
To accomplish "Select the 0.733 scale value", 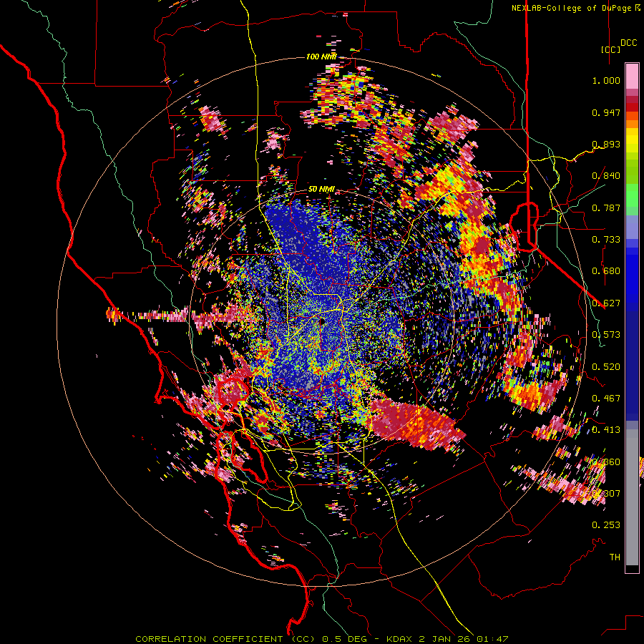I will tap(606, 240).
